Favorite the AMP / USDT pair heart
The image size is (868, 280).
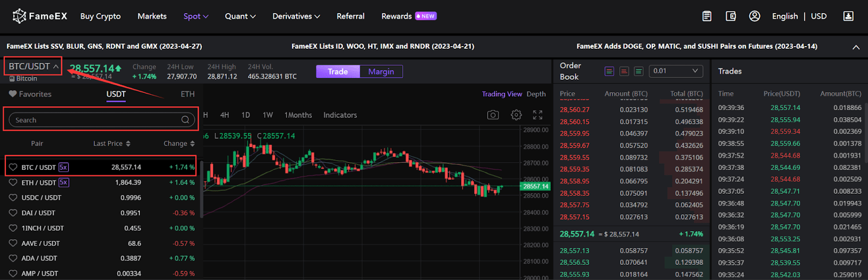(x=13, y=273)
